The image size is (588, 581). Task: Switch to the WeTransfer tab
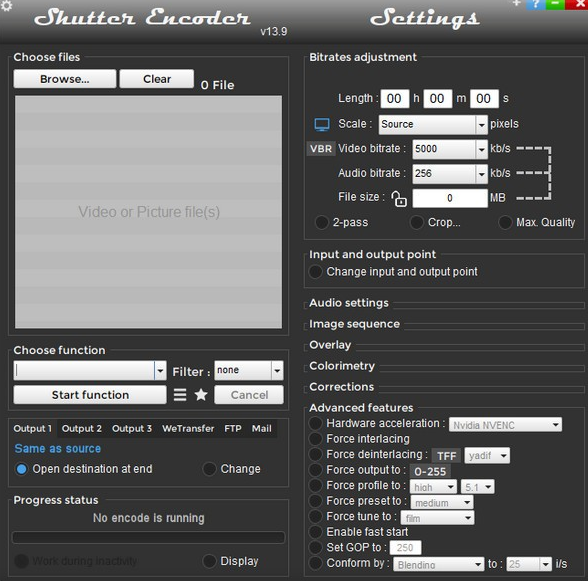(188, 428)
